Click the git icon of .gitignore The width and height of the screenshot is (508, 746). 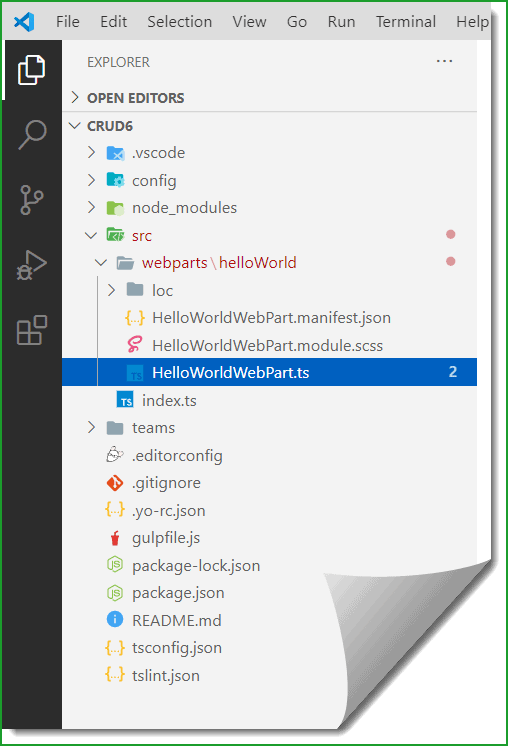[115, 483]
